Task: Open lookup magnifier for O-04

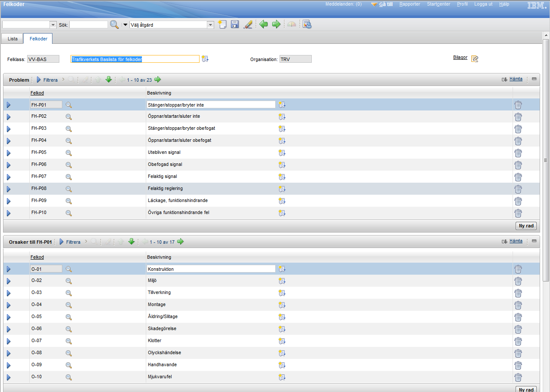Action: (x=68, y=305)
